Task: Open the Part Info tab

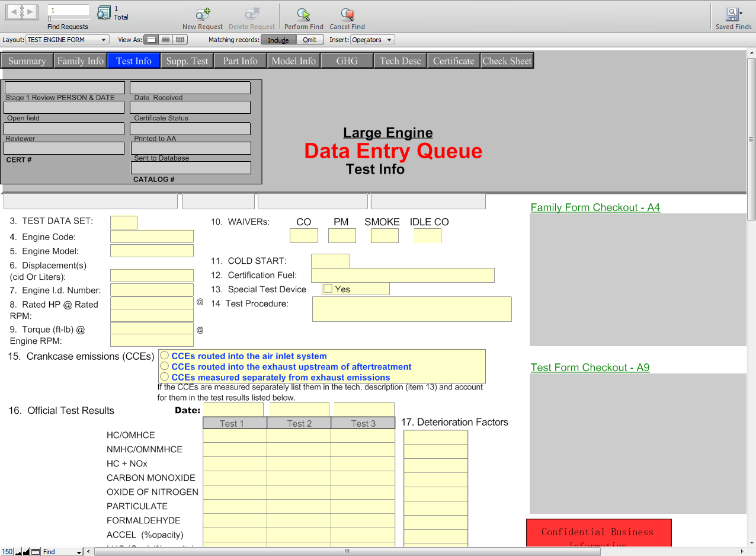Action: 241,60
